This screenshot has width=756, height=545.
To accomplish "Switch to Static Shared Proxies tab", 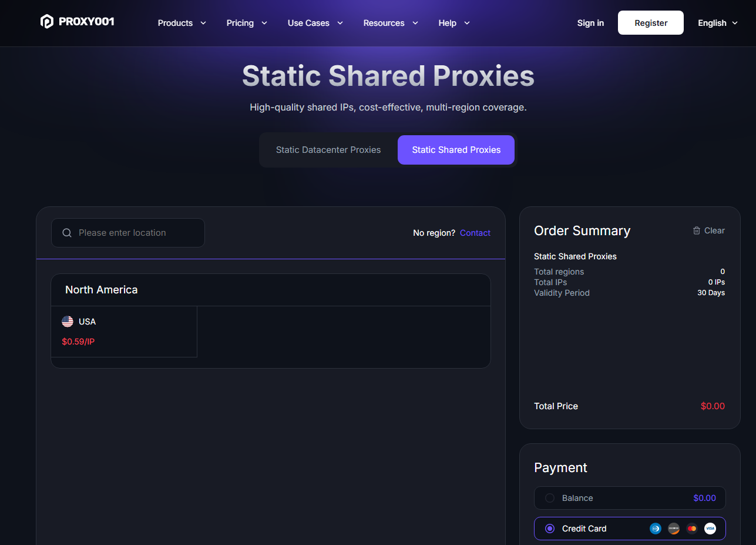I will (456, 150).
